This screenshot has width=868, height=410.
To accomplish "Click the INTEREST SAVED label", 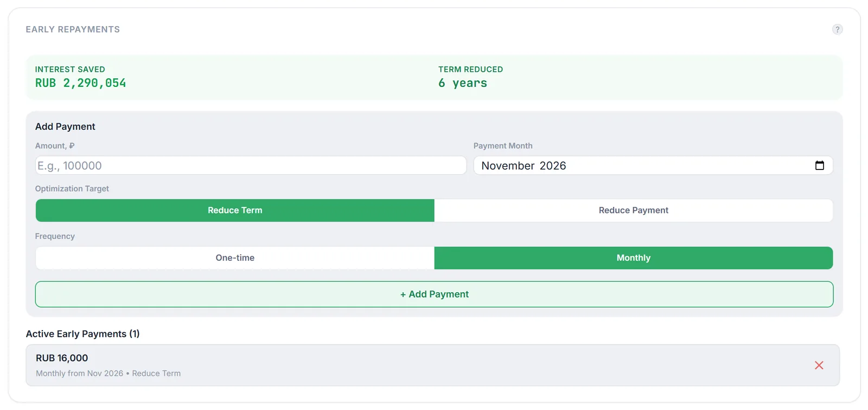I will point(70,70).
